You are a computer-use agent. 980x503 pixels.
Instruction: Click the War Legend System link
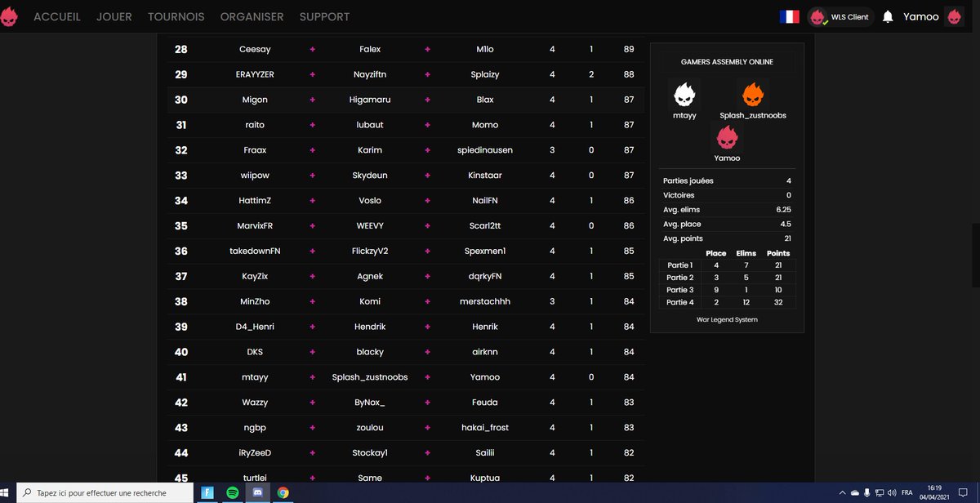tap(727, 319)
